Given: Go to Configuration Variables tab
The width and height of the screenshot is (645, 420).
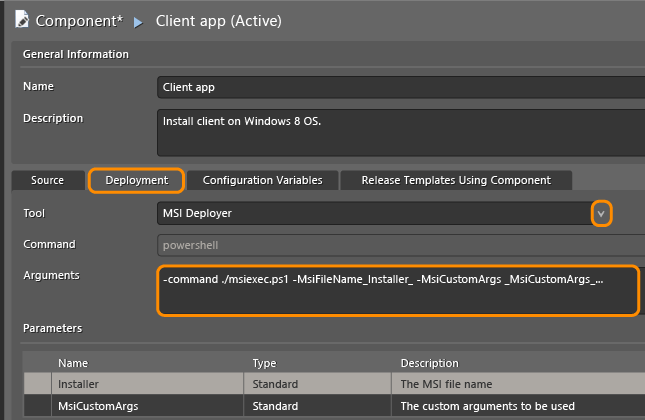Looking at the screenshot, I should [x=262, y=180].
